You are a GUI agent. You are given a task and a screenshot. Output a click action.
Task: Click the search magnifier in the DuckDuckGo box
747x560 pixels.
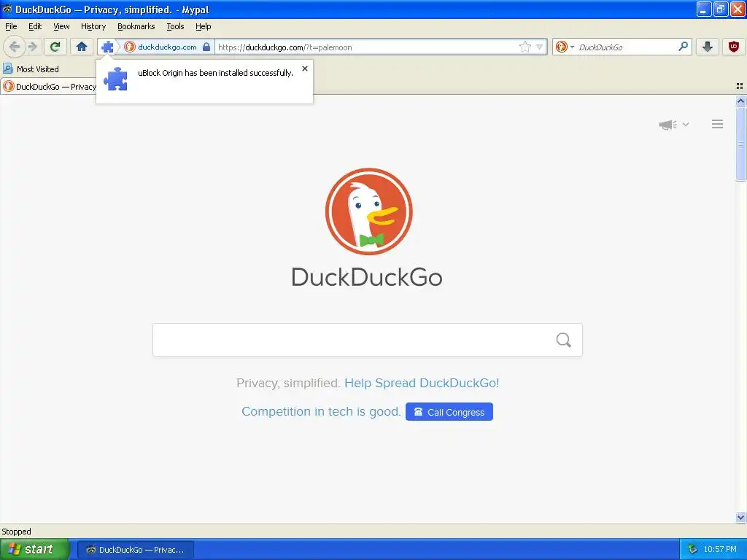564,340
